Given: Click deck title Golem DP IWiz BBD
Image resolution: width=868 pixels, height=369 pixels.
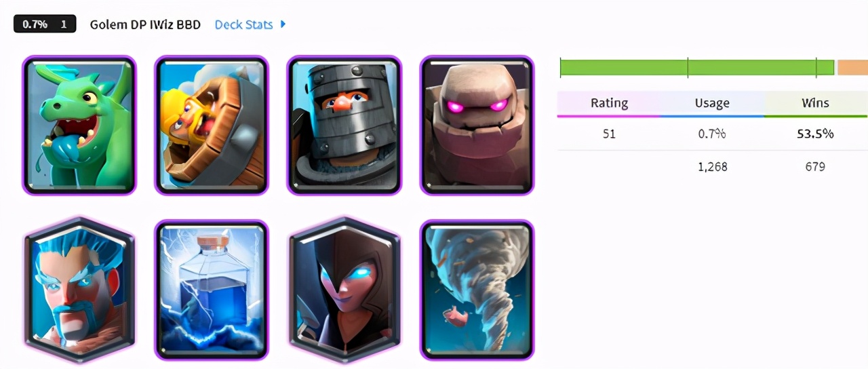Looking at the screenshot, I should 145,24.
